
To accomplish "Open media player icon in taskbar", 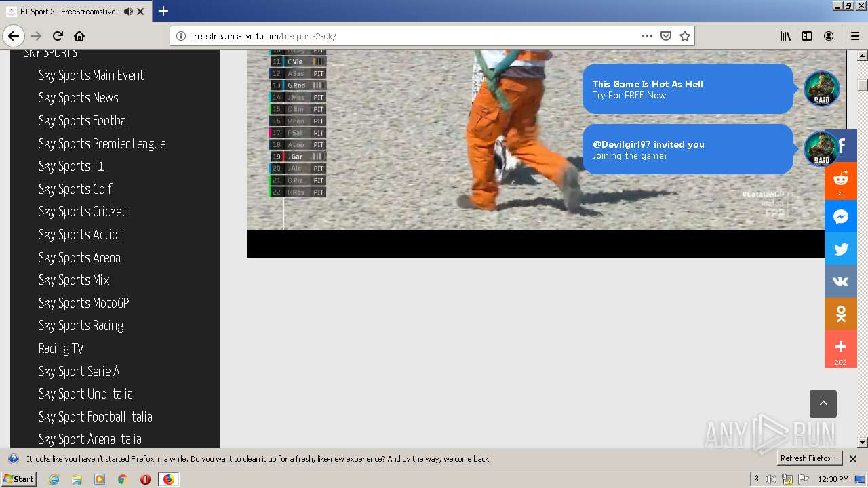I will (100, 479).
